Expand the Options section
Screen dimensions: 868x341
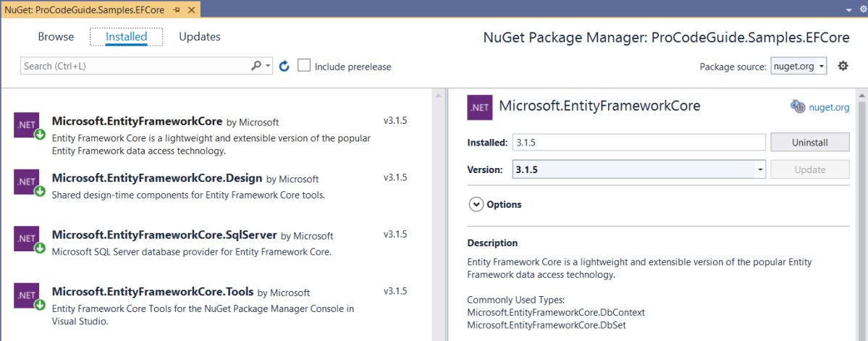click(476, 204)
